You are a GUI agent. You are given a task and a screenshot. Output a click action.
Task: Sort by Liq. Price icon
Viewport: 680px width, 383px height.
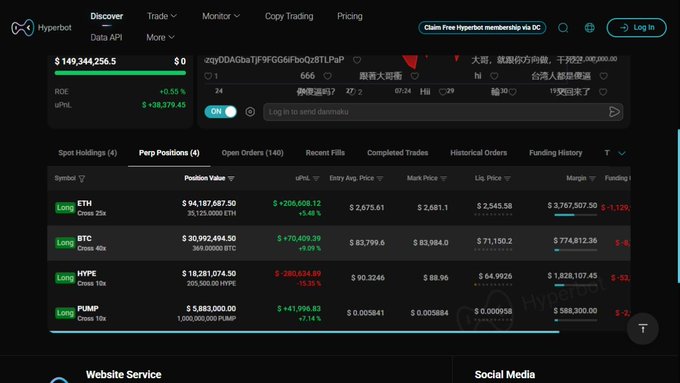[507, 178]
